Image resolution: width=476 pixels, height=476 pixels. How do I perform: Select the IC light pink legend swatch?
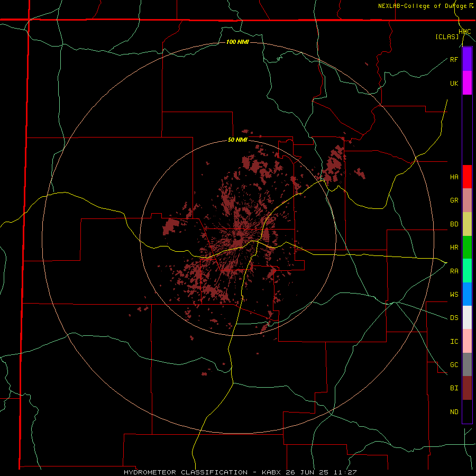tap(467, 341)
